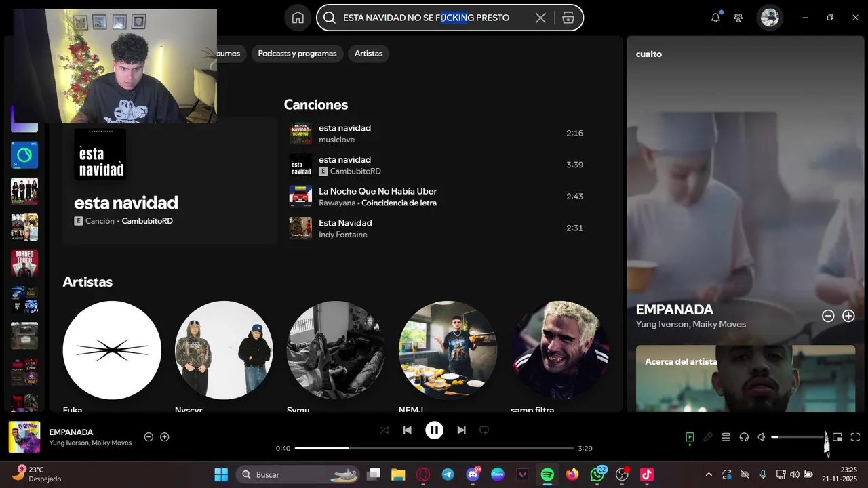Open Windows Start menu
868x488 pixels.
pyautogui.click(x=221, y=474)
